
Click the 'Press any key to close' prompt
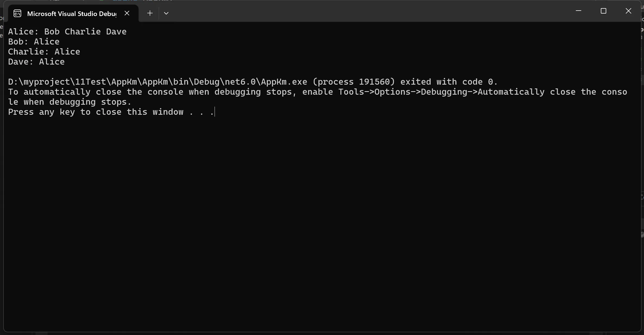pos(96,112)
